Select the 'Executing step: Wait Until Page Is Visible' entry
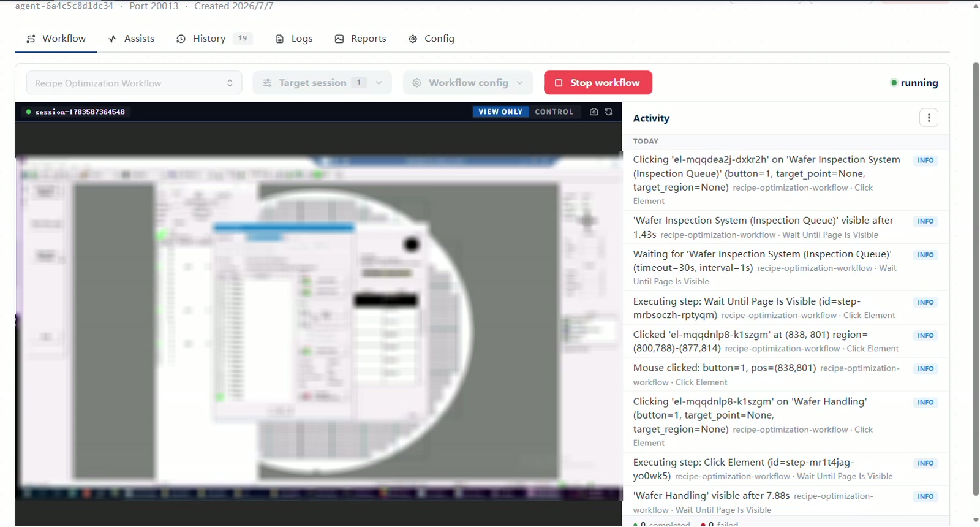980x527 pixels. 786,308
